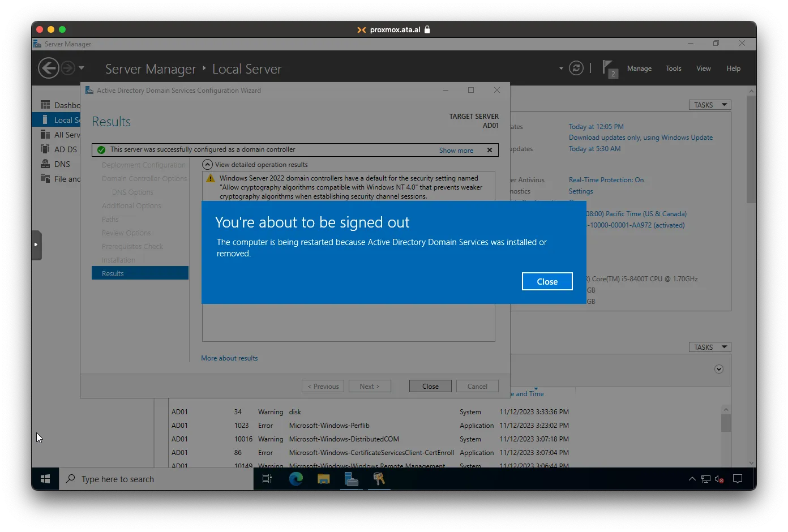Open File Explorer from the taskbar
Image resolution: width=788 pixels, height=532 pixels.
[x=323, y=479]
